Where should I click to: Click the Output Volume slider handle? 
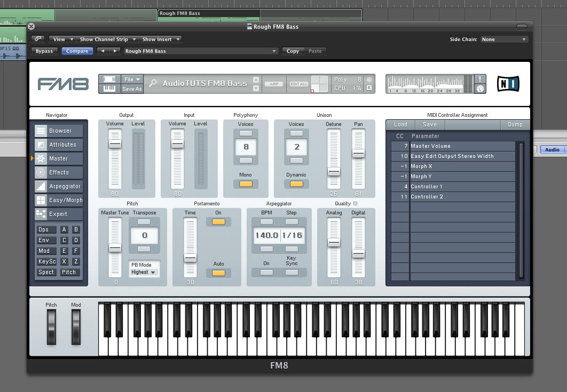115,144
